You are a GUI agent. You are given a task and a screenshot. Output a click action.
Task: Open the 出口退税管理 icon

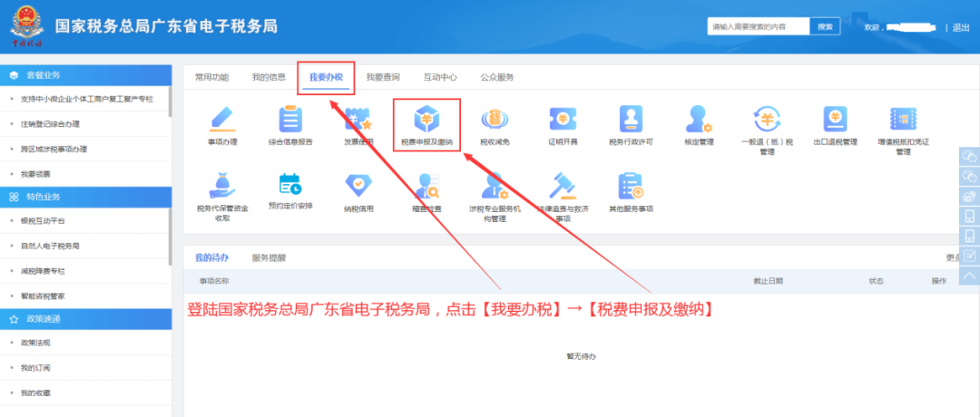835,119
